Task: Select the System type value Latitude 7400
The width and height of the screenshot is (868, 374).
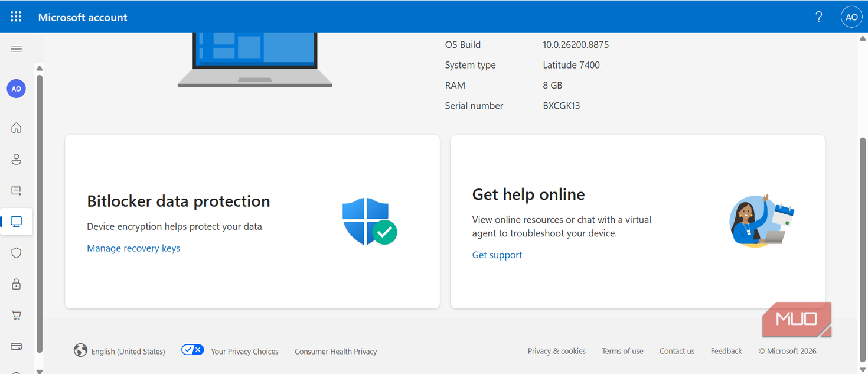Action: pyautogui.click(x=571, y=65)
